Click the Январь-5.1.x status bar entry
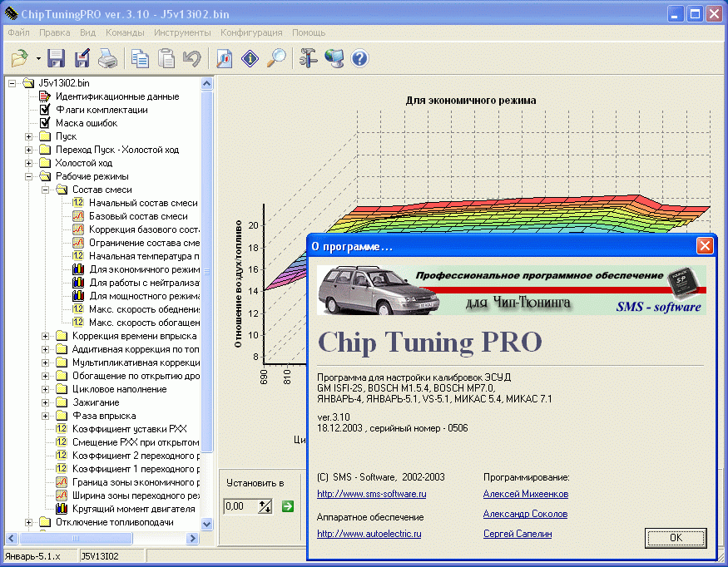 pyautogui.click(x=32, y=556)
